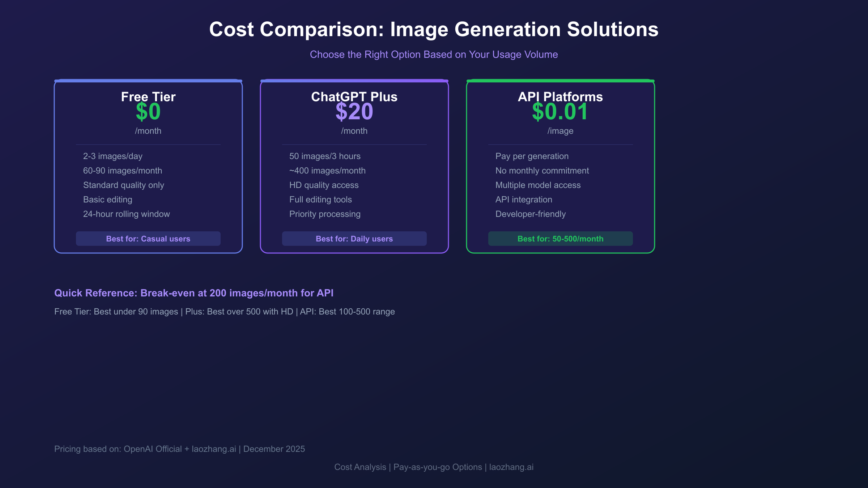Viewport: 868px width, 488px height.
Task: Select the 'Choose the Right Option' subtitle
Action: 434,54
